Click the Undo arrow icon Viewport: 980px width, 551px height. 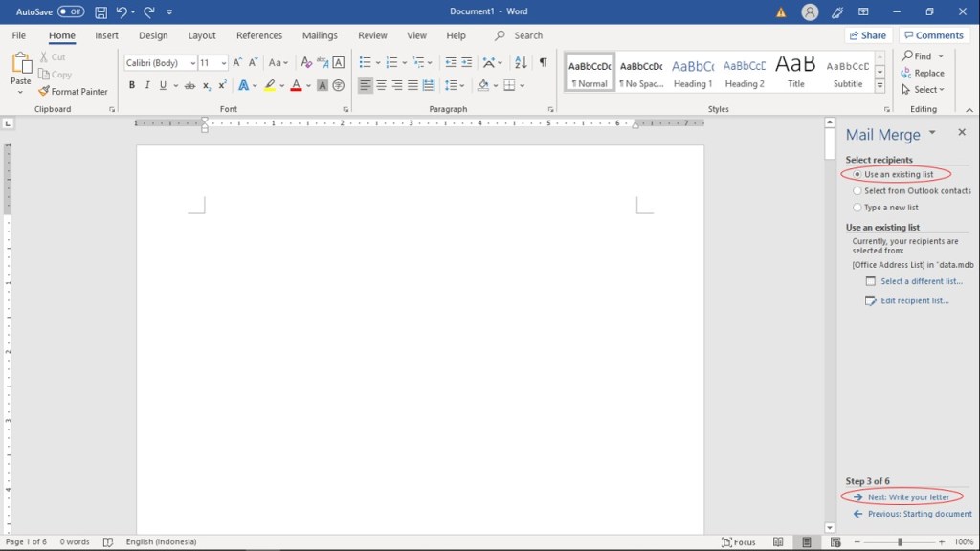coord(122,12)
